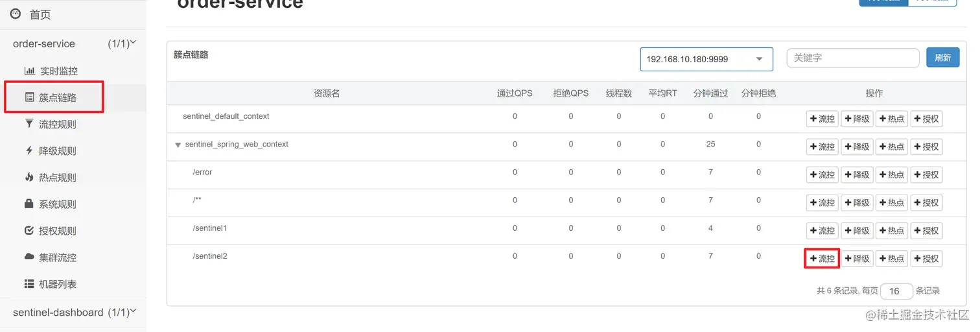The image size is (980, 332).
Task: Add 热点 rule for /sentinel1
Action: [892, 231]
